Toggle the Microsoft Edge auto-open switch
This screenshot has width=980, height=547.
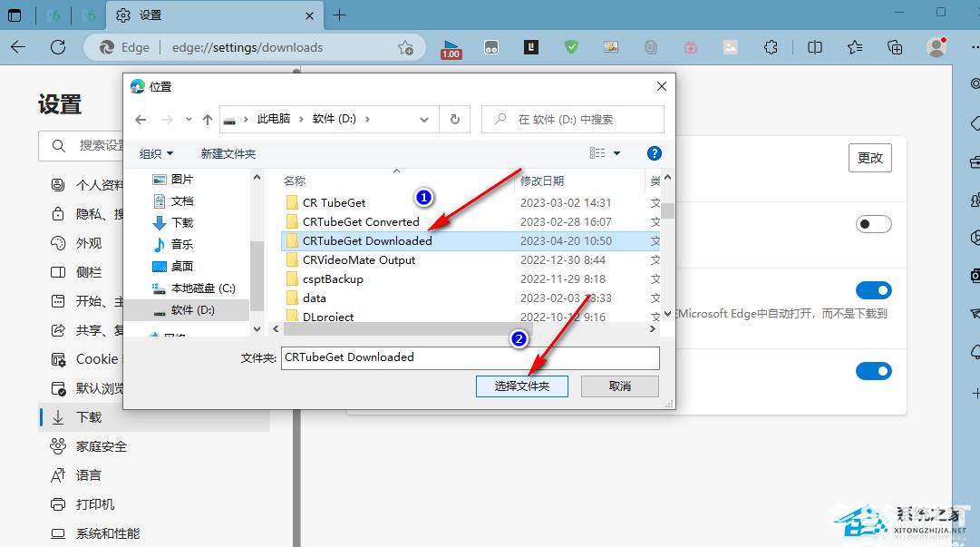[x=873, y=290]
